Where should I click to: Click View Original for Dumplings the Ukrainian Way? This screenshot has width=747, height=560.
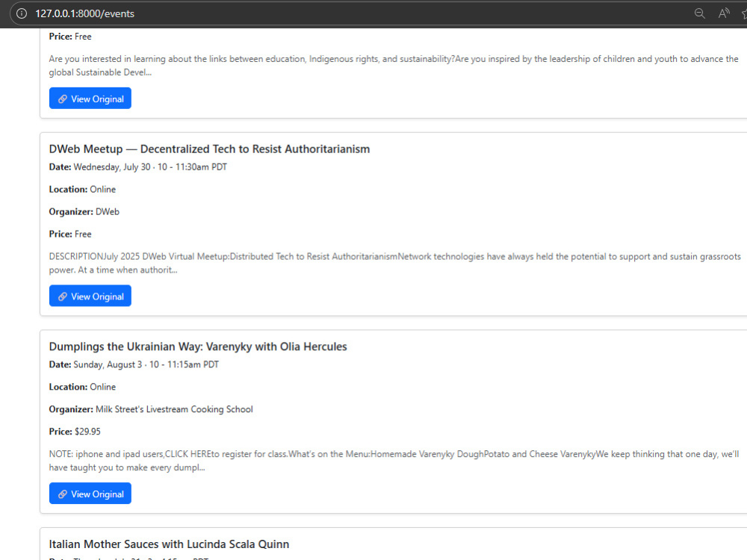click(x=90, y=494)
